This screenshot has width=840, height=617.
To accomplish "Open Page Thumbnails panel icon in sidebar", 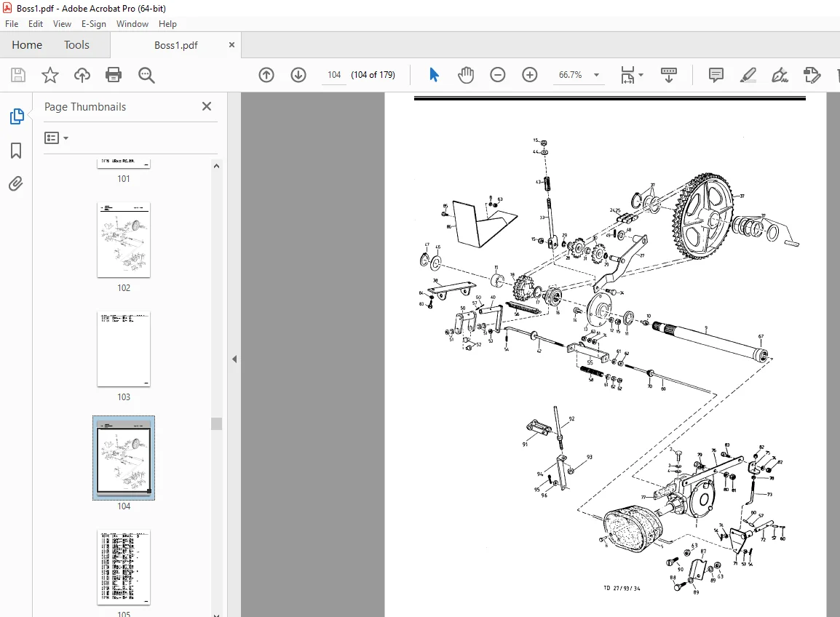I will [17, 116].
